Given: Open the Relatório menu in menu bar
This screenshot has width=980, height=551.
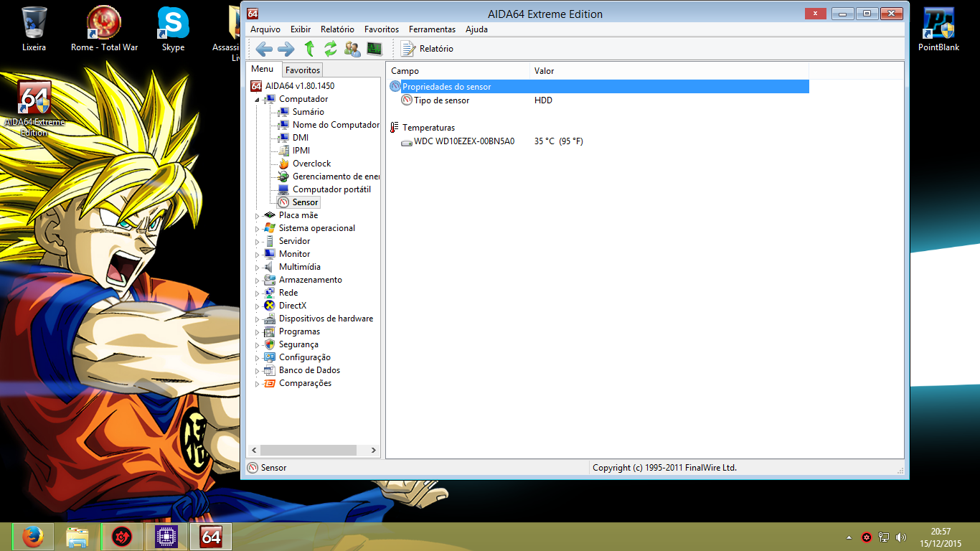Looking at the screenshot, I should click(337, 29).
